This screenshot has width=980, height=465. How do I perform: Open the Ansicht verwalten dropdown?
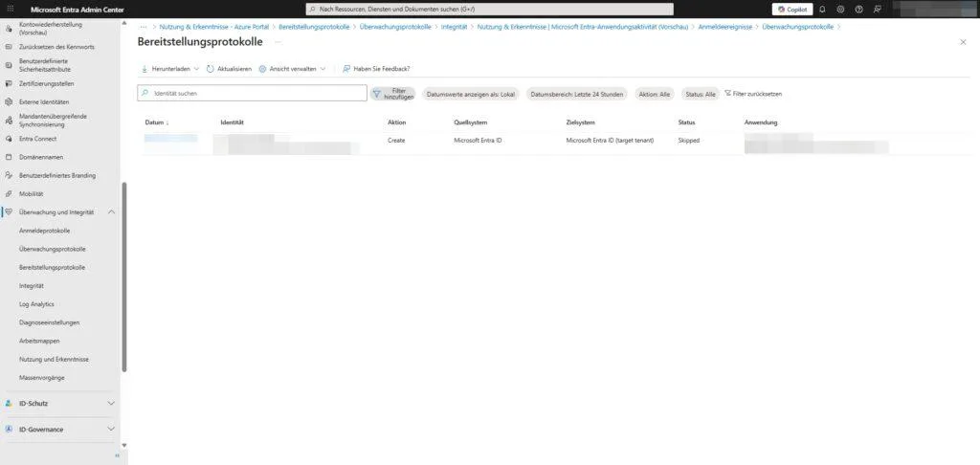click(x=292, y=69)
